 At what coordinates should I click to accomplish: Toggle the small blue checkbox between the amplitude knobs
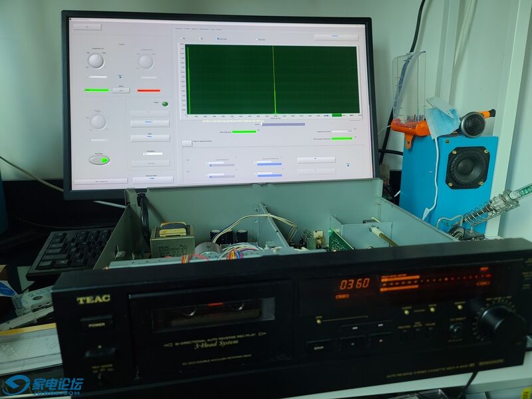[x=120, y=76]
